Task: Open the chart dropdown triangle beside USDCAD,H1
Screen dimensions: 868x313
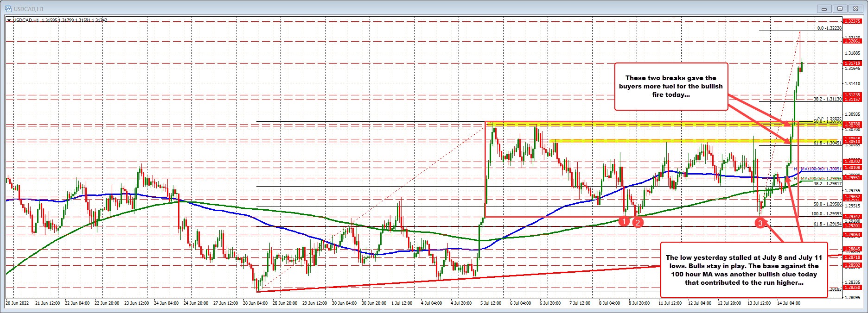Action: (9, 20)
